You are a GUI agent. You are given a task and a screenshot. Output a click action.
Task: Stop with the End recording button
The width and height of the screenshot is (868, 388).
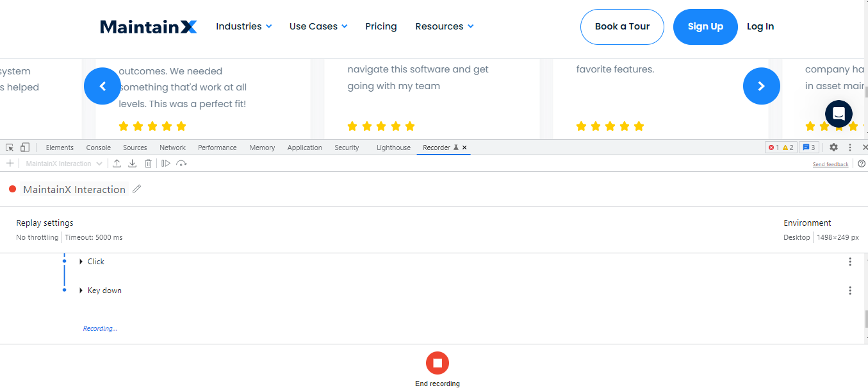[438, 363]
